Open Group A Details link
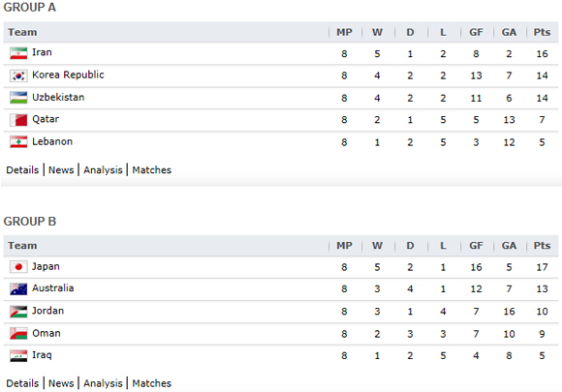Screen dimensions: 562x392 22,170
